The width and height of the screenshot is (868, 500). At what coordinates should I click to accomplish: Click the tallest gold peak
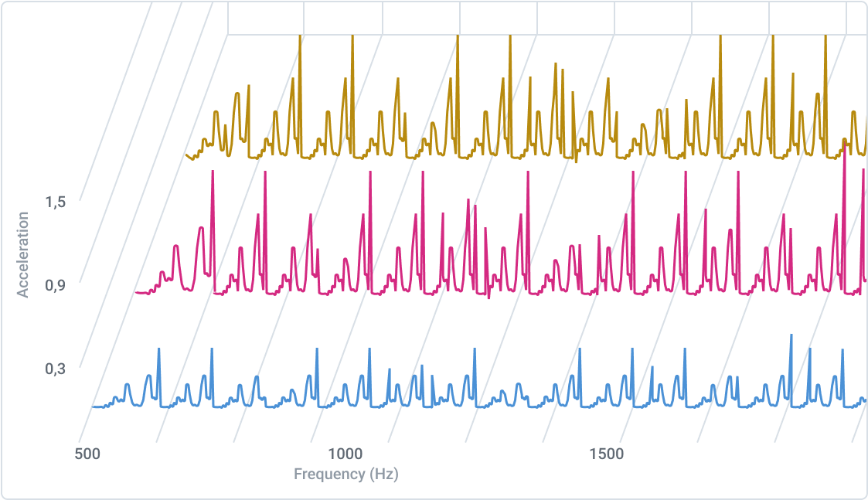(x=301, y=39)
